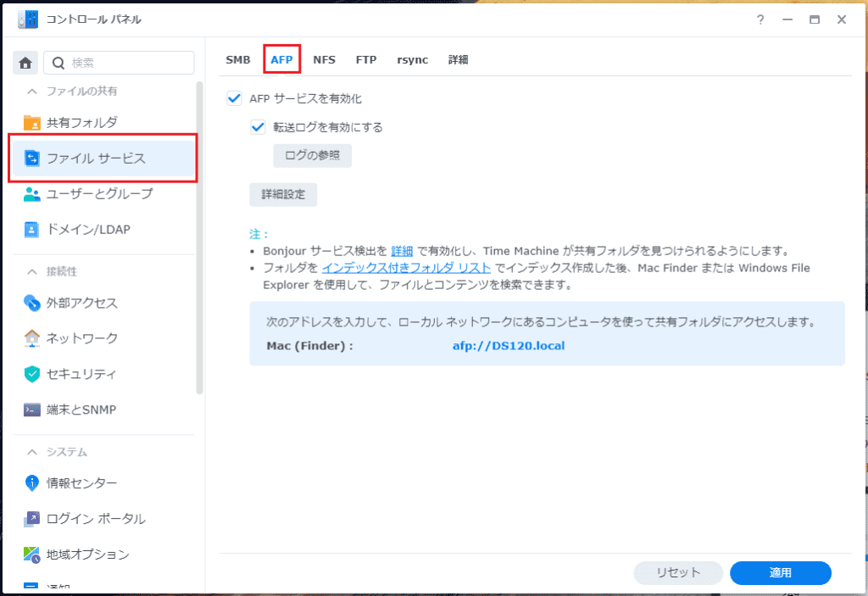Switch to the SMB tab
The height and width of the screenshot is (596, 868).
pyautogui.click(x=238, y=60)
